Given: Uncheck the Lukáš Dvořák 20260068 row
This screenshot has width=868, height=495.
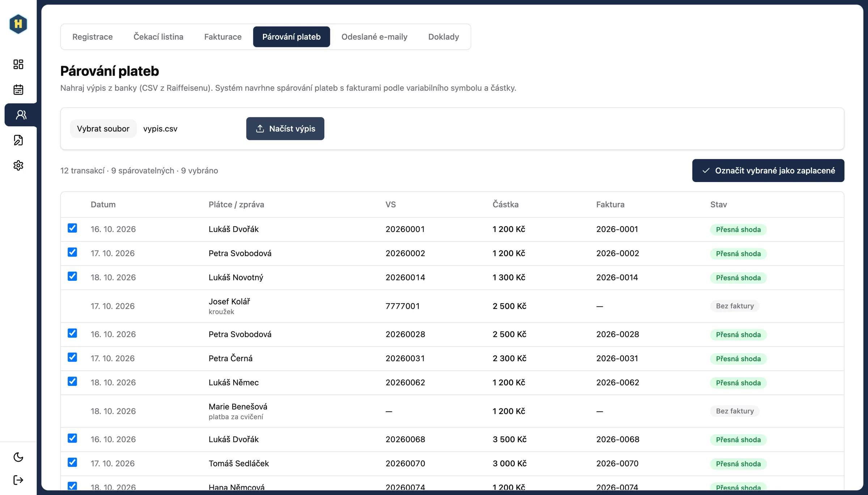Looking at the screenshot, I should [72, 438].
